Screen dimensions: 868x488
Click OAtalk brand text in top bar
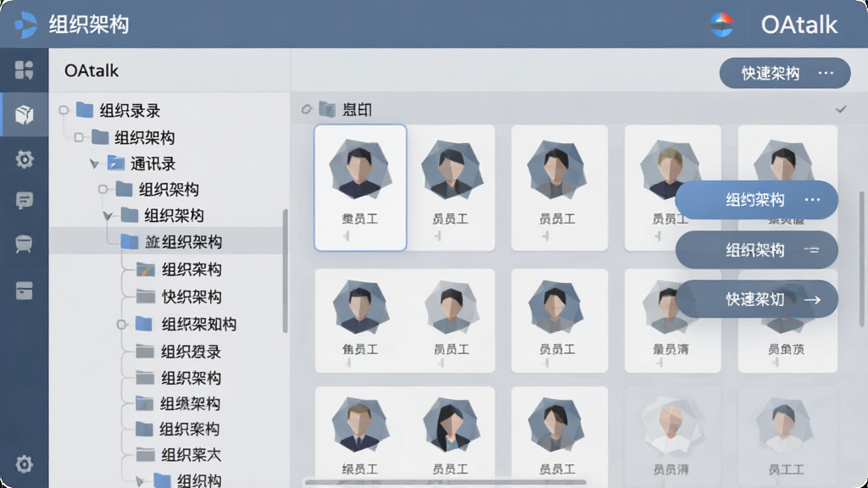point(798,25)
